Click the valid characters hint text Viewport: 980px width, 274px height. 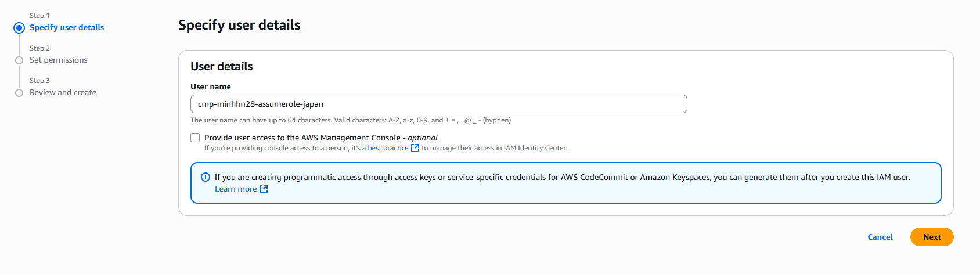tap(351, 120)
